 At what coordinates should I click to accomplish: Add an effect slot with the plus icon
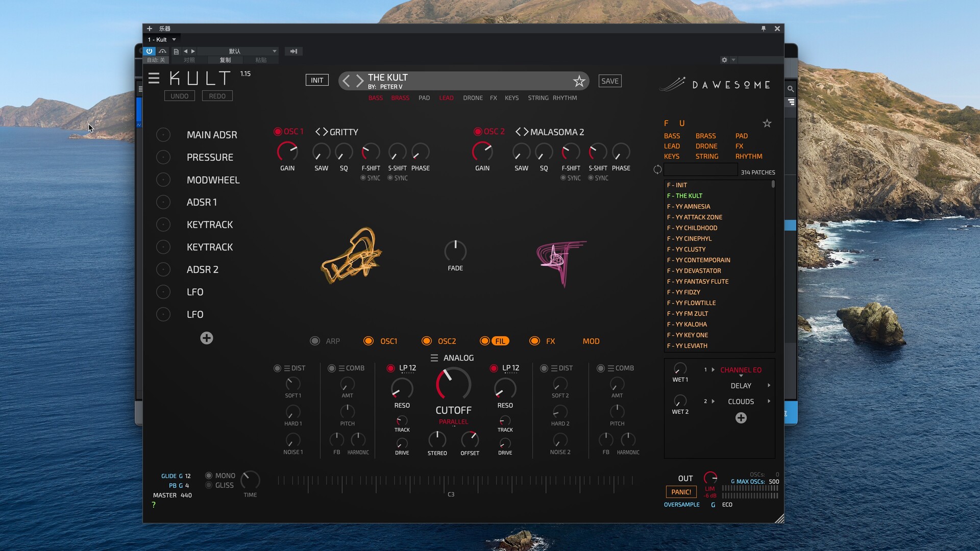(741, 418)
